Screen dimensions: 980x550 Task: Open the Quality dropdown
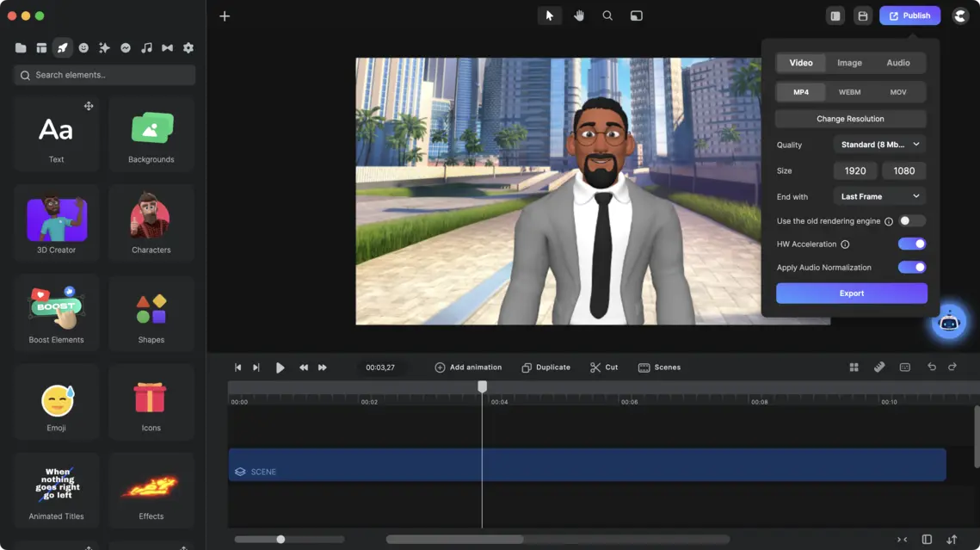tap(879, 145)
